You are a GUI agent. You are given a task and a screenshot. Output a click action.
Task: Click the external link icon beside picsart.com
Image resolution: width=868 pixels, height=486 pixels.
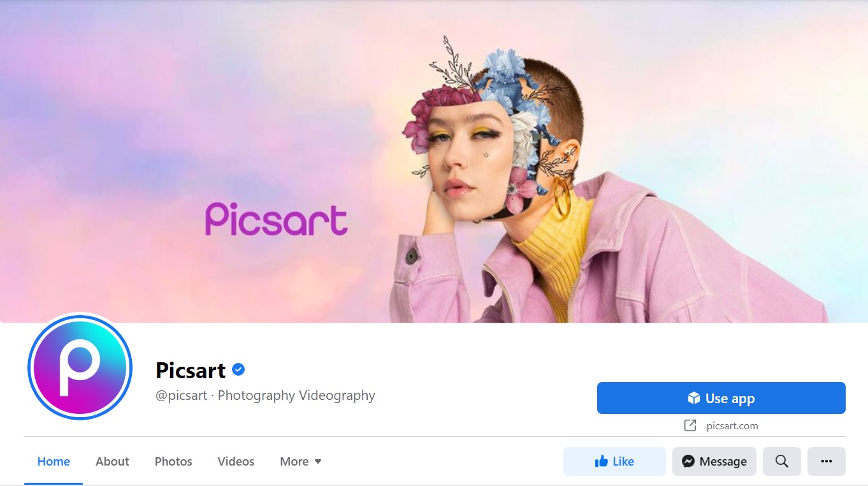pos(690,425)
